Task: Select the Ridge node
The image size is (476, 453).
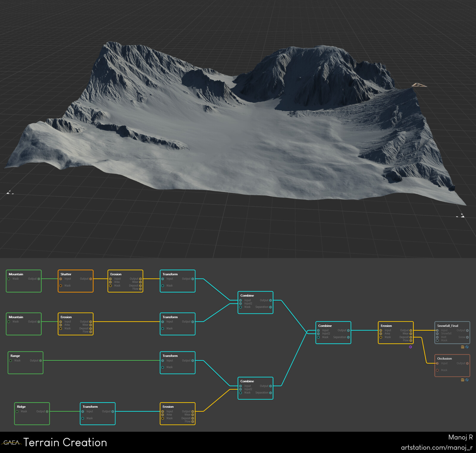Action: coord(32,414)
